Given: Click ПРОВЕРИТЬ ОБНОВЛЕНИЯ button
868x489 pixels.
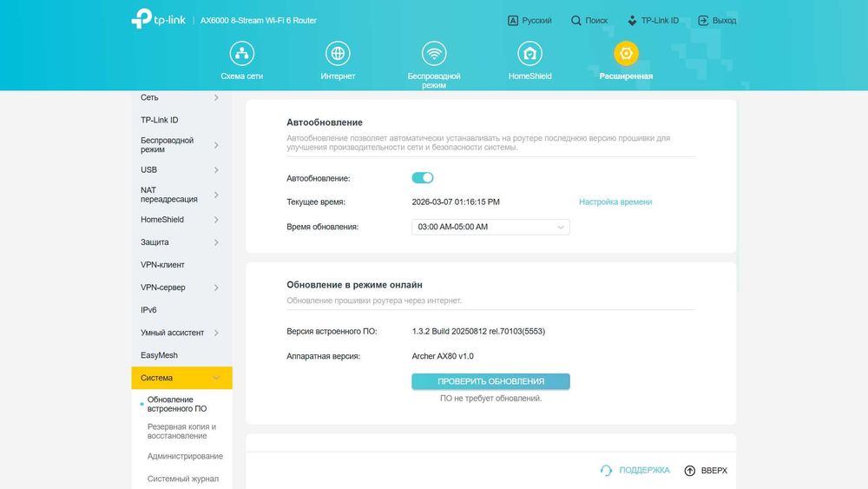Looking at the screenshot, I should (490, 381).
